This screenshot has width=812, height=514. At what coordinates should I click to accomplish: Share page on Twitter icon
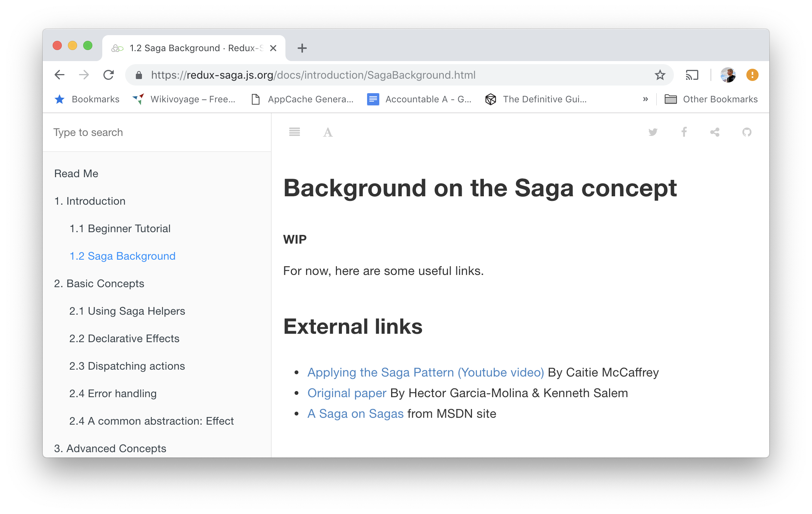(x=653, y=132)
